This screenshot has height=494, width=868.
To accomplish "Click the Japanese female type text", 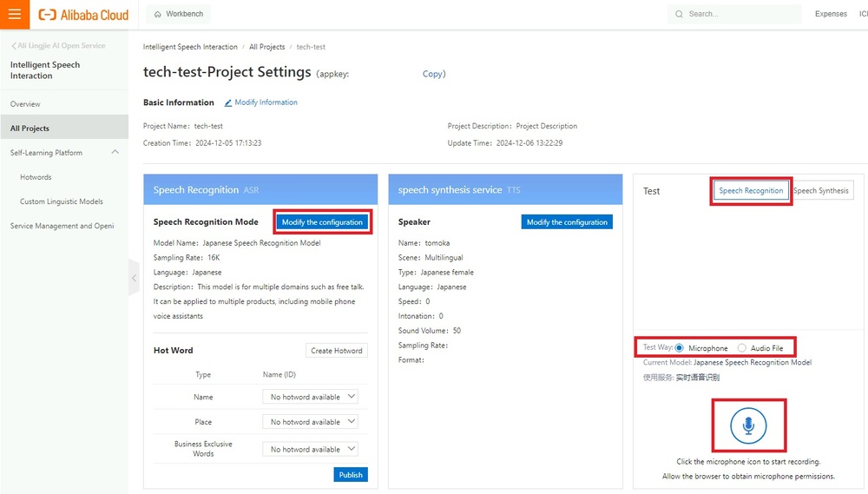I will 447,273.
